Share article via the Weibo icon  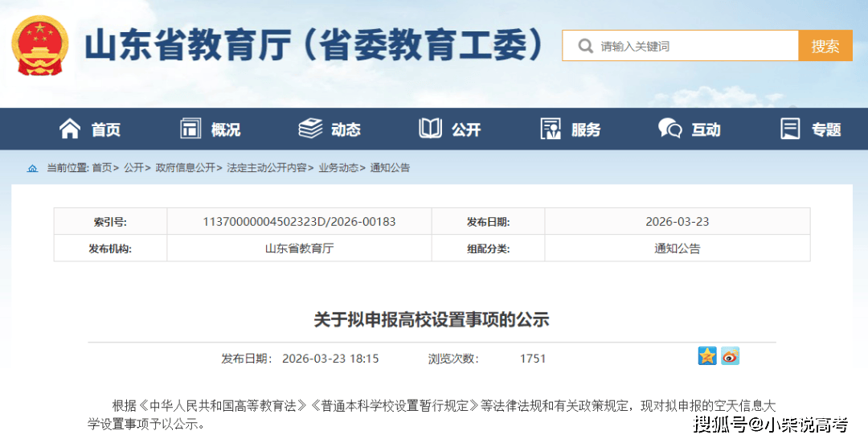(730, 356)
